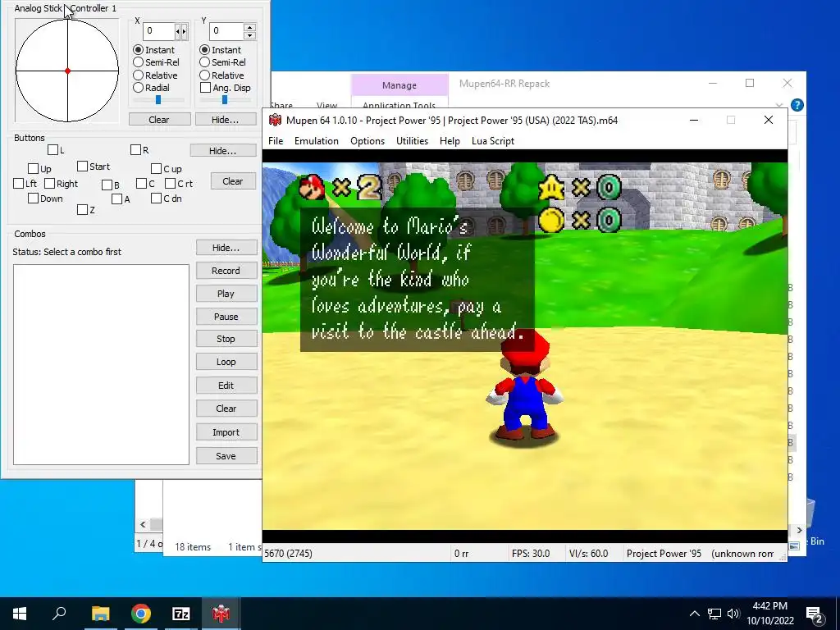Toggle the A button checkbox
The width and height of the screenshot is (840, 630).
(x=116, y=199)
